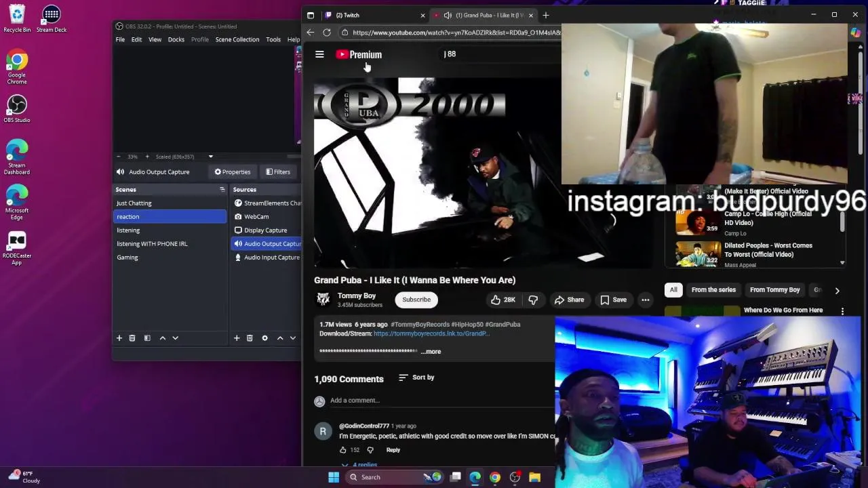Open the OBS Docks menu
Viewport: 868px width, 488px height.
(176, 40)
